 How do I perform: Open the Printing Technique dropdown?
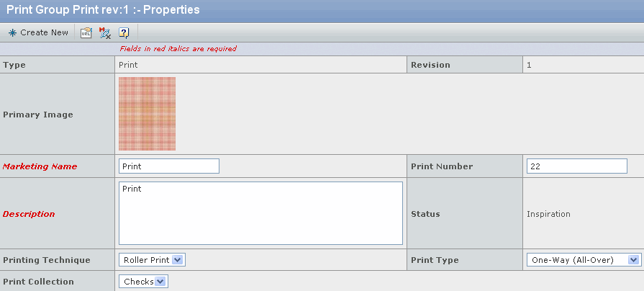point(152,260)
